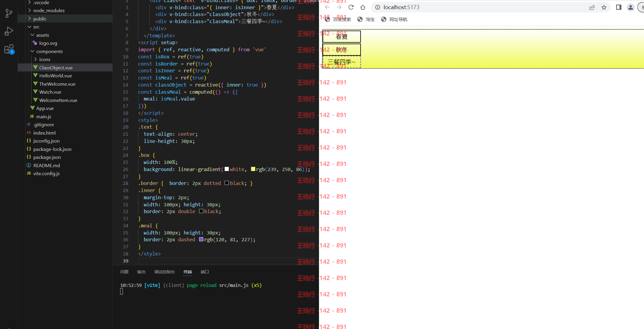
Task: Open the browser profile menu
Action: pos(631,7)
